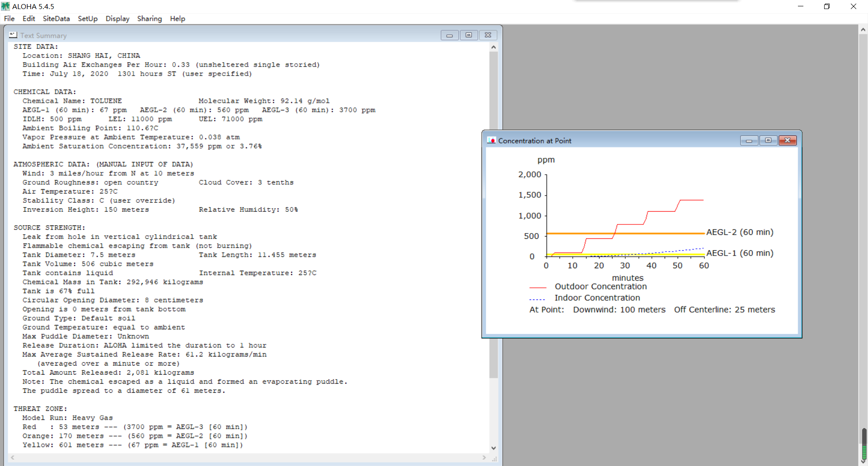Minimize the Concentration at Point window
868x466 pixels.
coord(749,140)
